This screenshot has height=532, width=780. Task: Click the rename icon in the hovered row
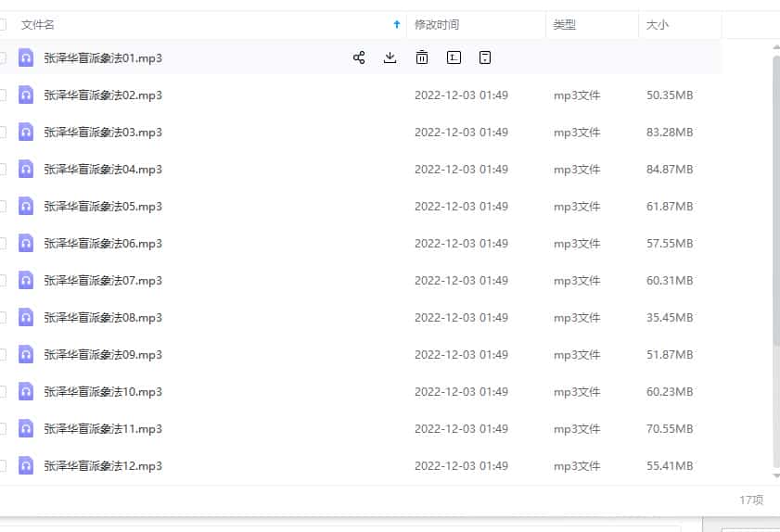click(454, 57)
